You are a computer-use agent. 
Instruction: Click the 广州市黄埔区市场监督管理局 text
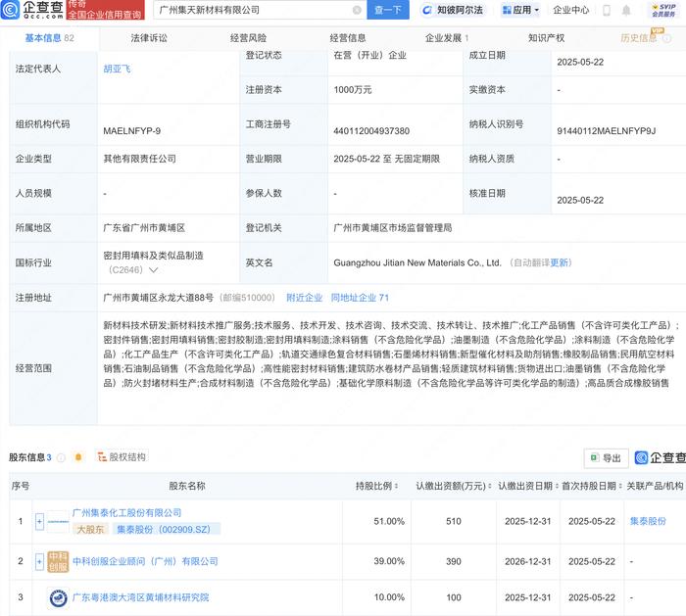click(392, 228)
